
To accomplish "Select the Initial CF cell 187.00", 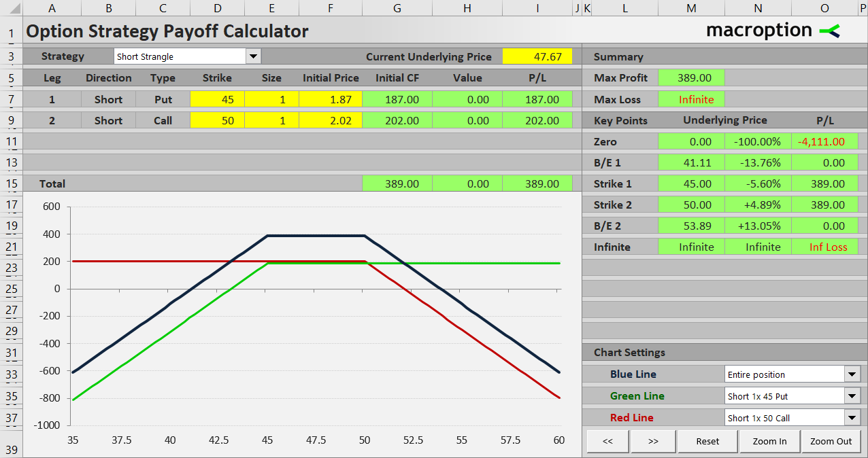I will coord(397,99).
